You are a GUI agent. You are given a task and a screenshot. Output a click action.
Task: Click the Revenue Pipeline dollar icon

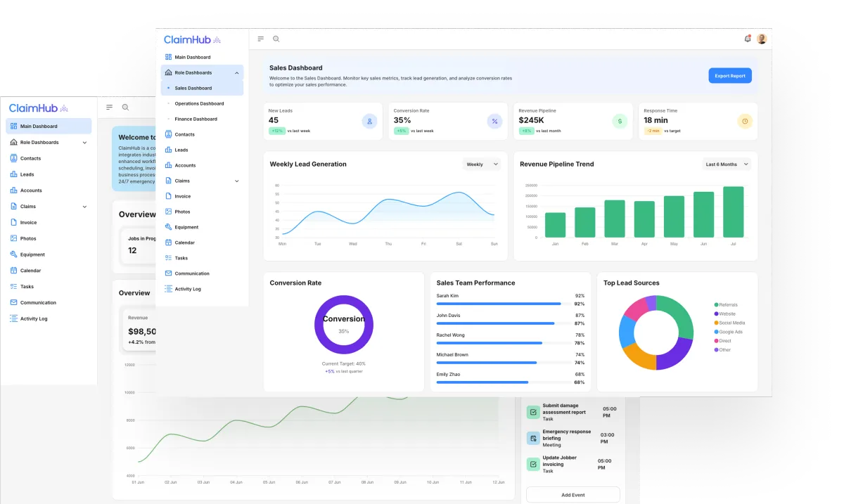click(x=620, y=121)
